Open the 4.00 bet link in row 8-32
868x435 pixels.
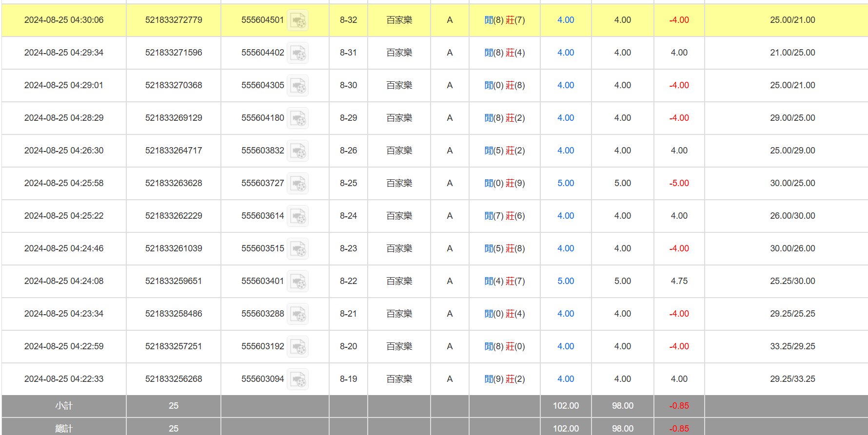coord(566,20)
